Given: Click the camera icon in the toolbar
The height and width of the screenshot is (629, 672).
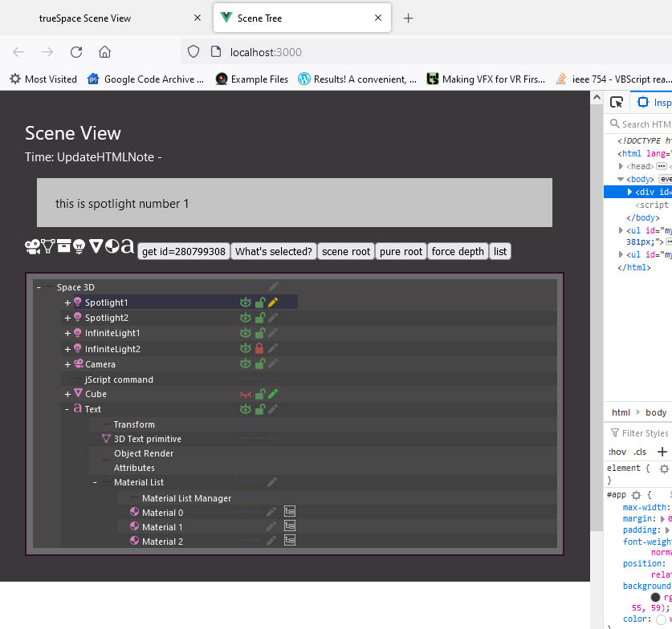Looking at the screenshot, I should (33, 247).
